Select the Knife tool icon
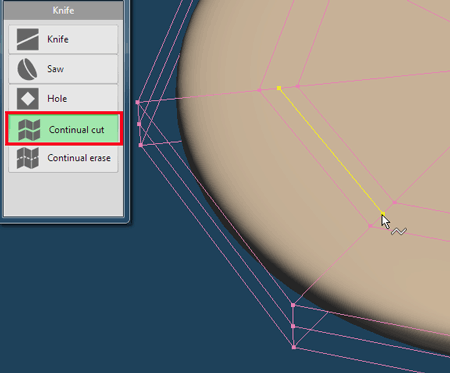 tap(28, 39)
